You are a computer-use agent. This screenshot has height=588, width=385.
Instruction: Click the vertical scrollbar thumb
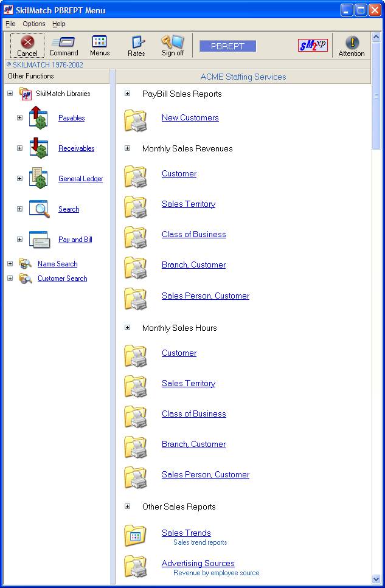point(376,96)
